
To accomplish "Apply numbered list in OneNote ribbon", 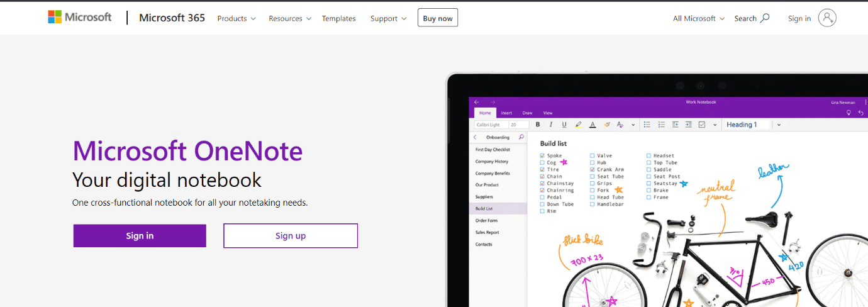I will (x=661, y=125).
